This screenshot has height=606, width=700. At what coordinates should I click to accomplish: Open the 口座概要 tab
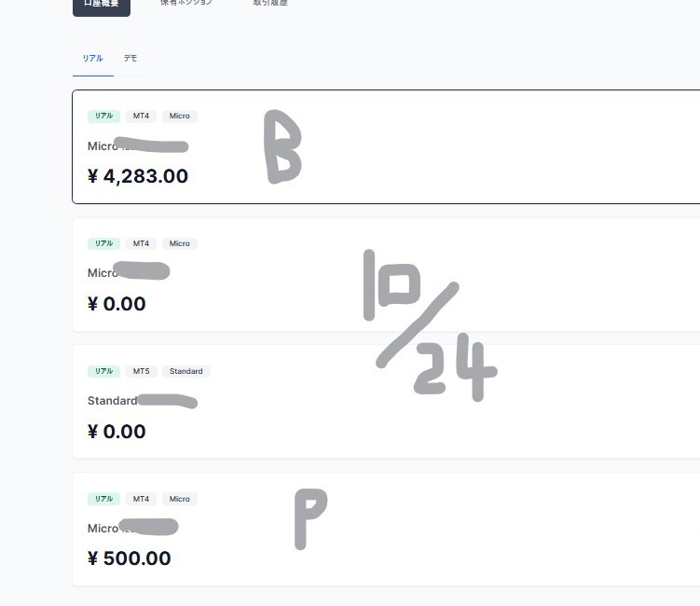[x=101, y=4]
